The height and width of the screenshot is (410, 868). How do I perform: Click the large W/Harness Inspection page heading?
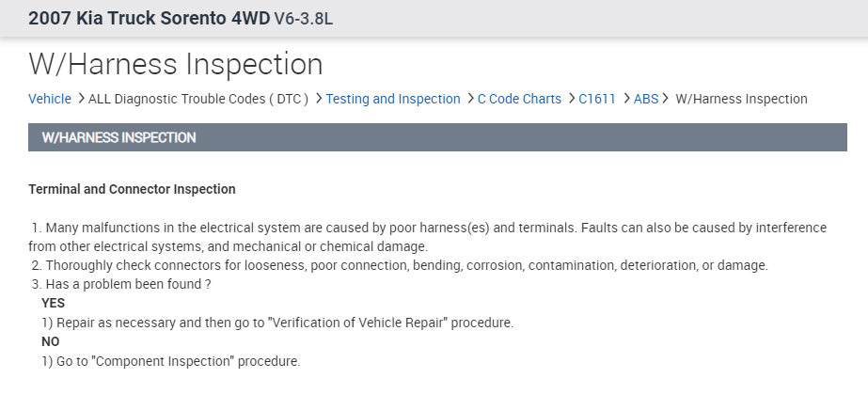tap(176, 64)
